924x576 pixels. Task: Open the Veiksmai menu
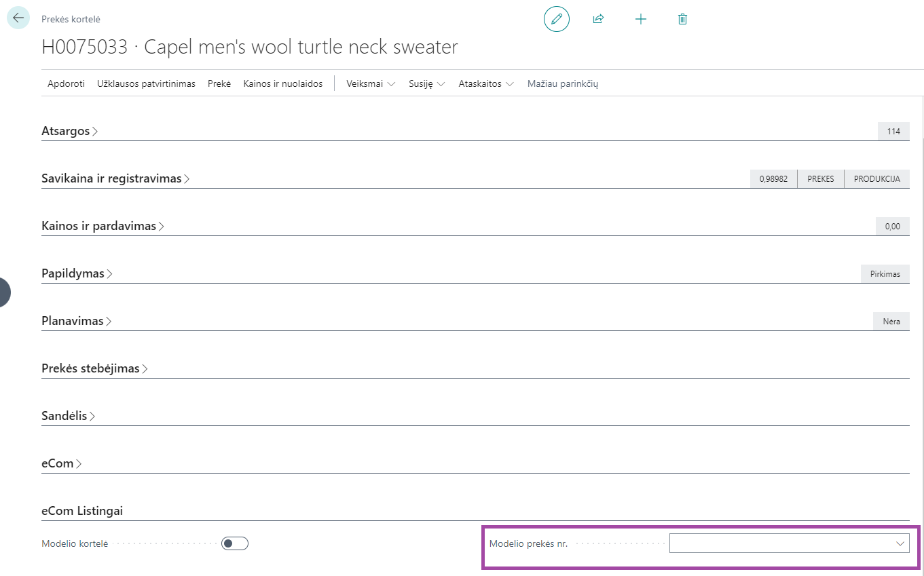pos(371,83)
